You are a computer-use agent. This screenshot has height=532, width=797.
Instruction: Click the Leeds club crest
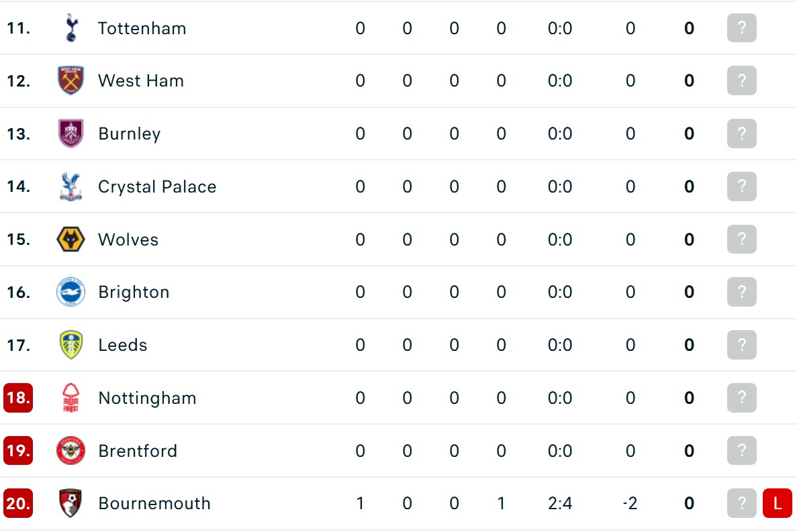[71, 345]
